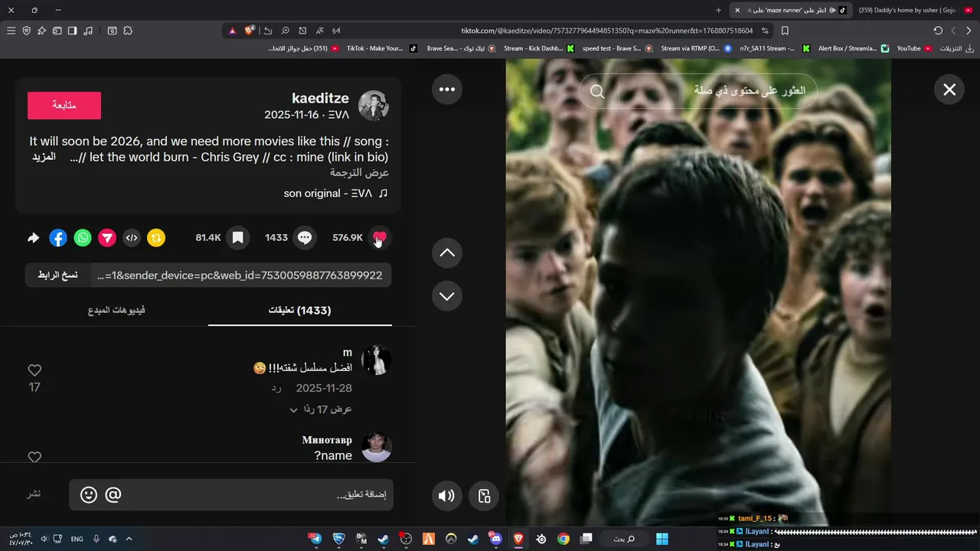Click the نشر post button
Image resolution: width=980 pixels, height=551 pixels.
click(34, 494)
